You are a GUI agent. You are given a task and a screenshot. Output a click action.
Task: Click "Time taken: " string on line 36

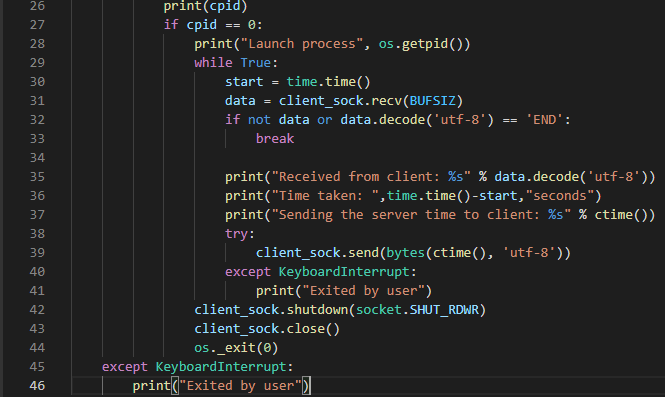point(325,196)
